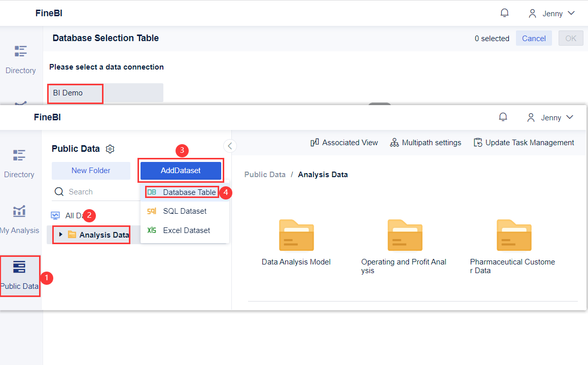Image resolution: width=588 pixels, height=365 pixels.
Task: Click the notification bell
Action: click(x=503, y=117)
